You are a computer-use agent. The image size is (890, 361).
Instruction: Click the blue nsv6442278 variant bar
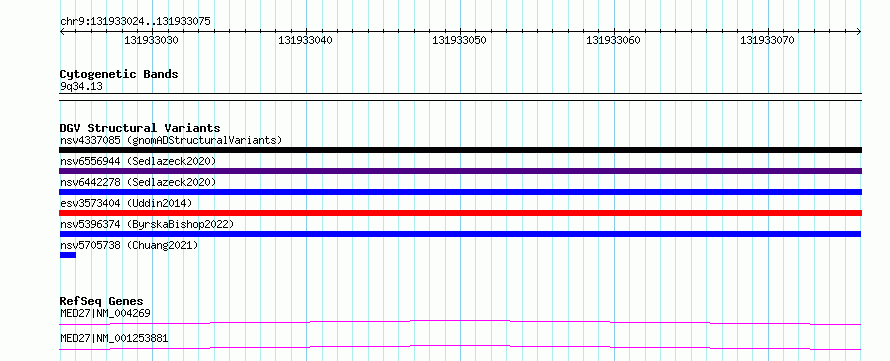tap(460, 192)
